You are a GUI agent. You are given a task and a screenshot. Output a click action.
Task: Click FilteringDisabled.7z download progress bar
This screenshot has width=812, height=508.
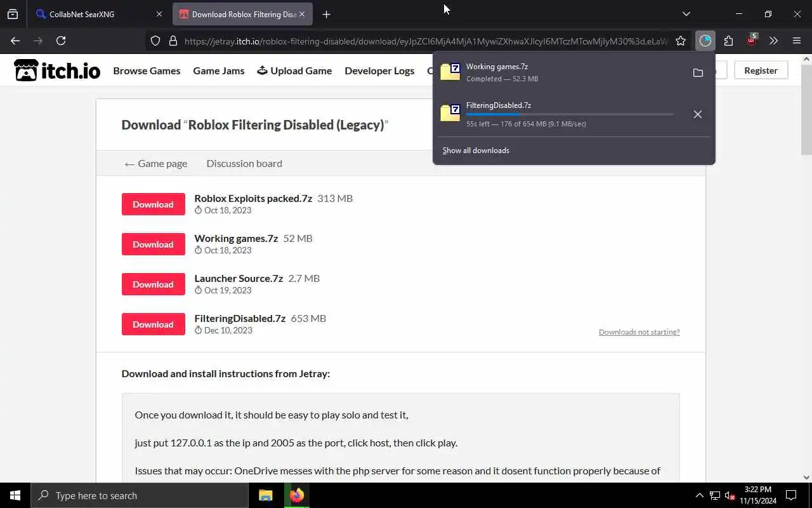pos(570,114)
